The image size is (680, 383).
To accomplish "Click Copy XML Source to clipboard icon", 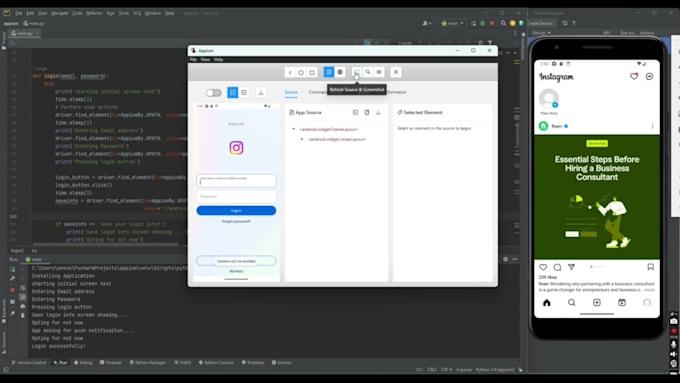I will tap(367, 112).
